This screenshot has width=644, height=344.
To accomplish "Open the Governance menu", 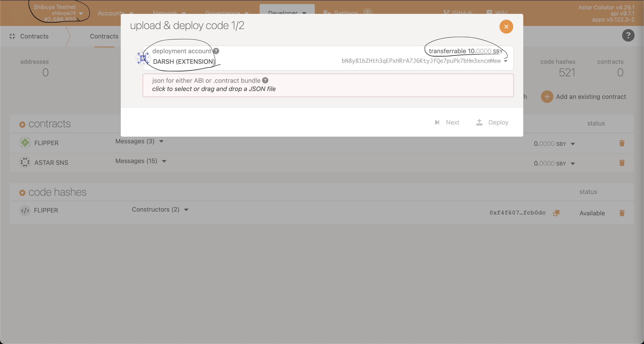I will tap(227, 13).
